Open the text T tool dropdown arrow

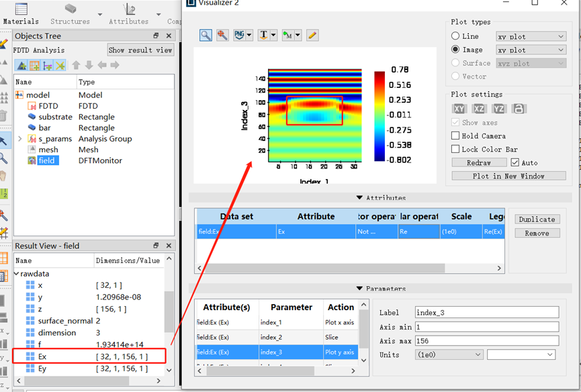tap(273, 35)
